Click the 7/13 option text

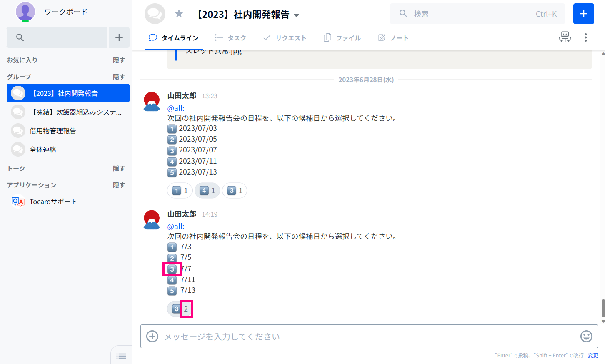coord(188,290)
